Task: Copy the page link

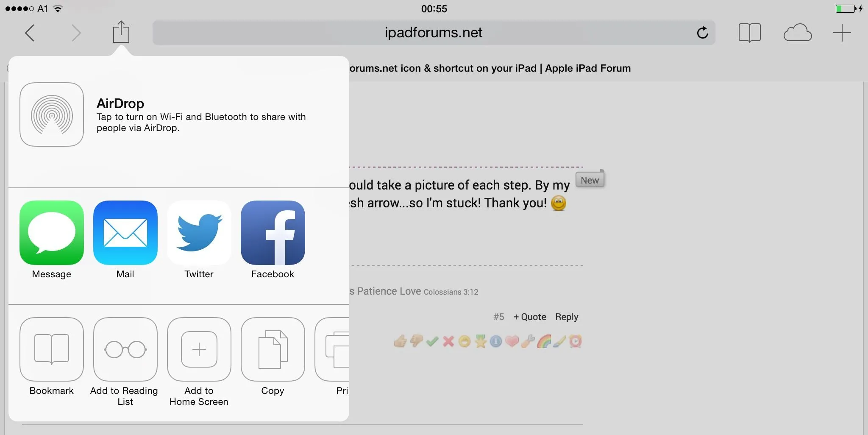Action: [273, 349]
